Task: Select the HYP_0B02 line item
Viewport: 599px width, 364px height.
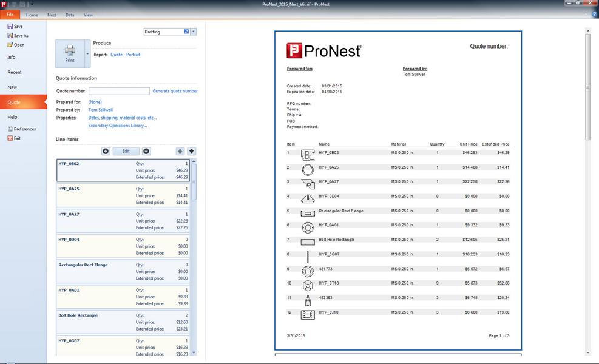Action: (123, 170)
